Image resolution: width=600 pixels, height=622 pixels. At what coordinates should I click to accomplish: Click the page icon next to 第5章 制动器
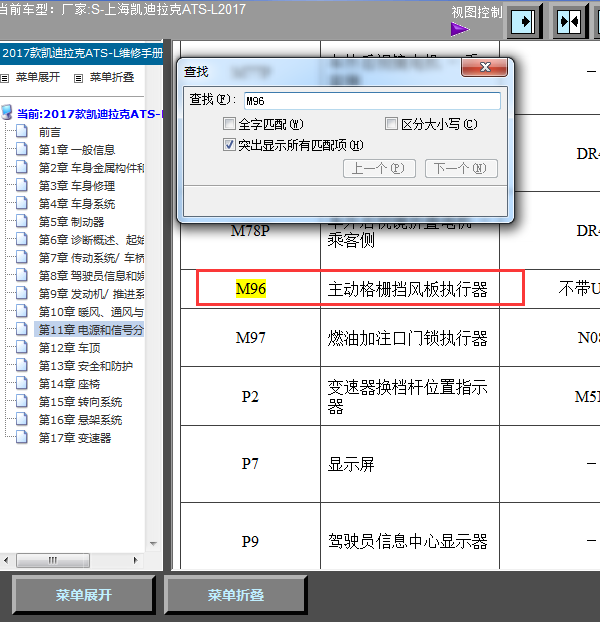point(21,221)
